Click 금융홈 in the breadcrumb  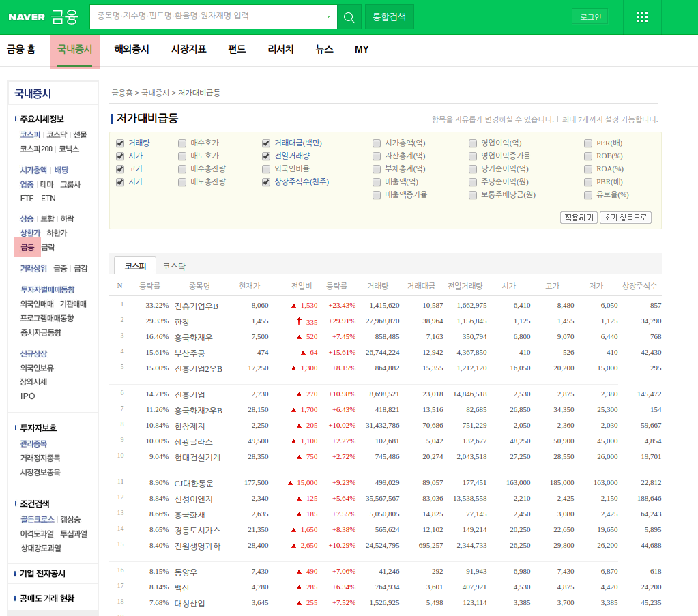click(121, 93)
